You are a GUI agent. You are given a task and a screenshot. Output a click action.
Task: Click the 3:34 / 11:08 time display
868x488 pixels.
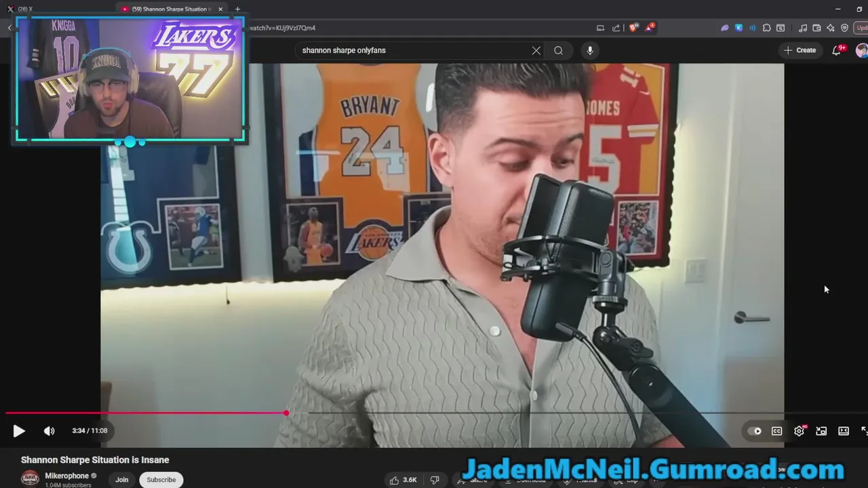[90, 430]
